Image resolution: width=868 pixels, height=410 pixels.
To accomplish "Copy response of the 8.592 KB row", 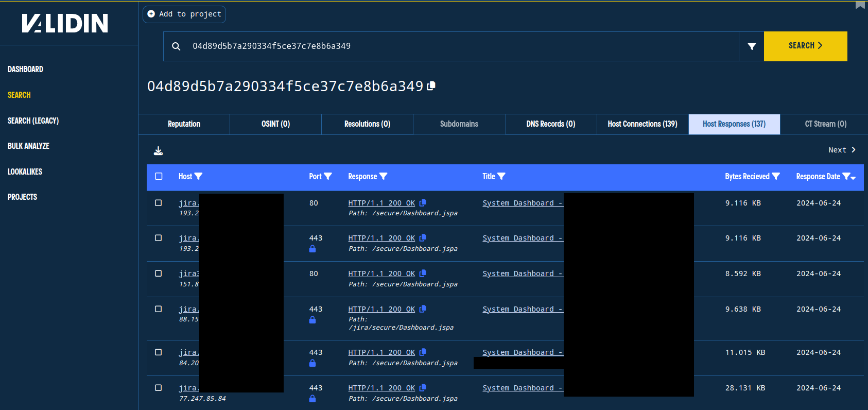I will (423, 274).
